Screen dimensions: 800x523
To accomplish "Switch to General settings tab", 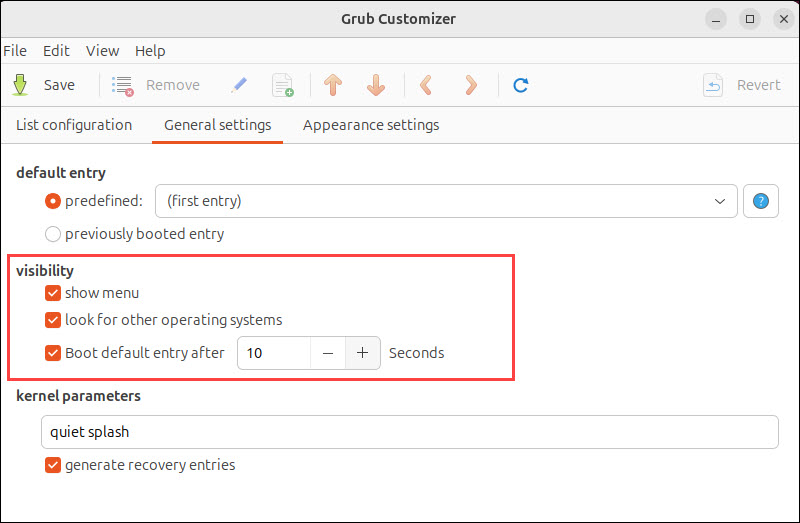I will (217, 125).
